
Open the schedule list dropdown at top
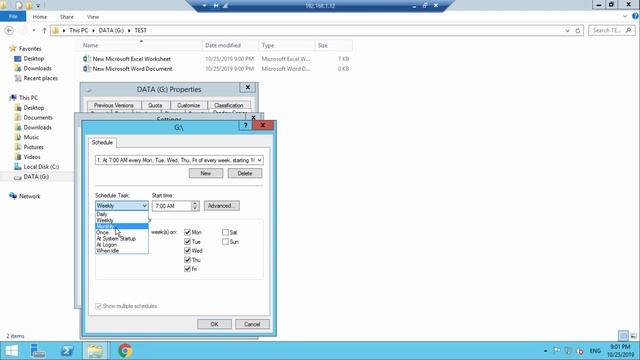point(260,160)
